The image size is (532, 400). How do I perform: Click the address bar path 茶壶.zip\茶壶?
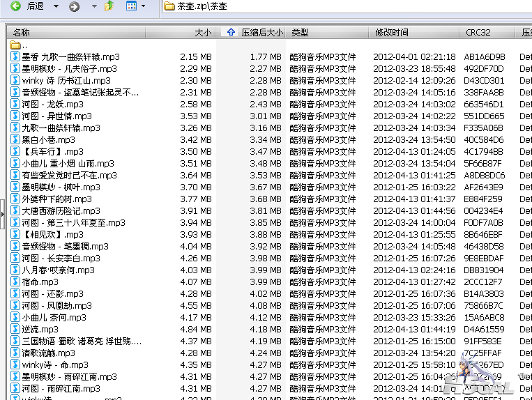[x=202, y=6]
